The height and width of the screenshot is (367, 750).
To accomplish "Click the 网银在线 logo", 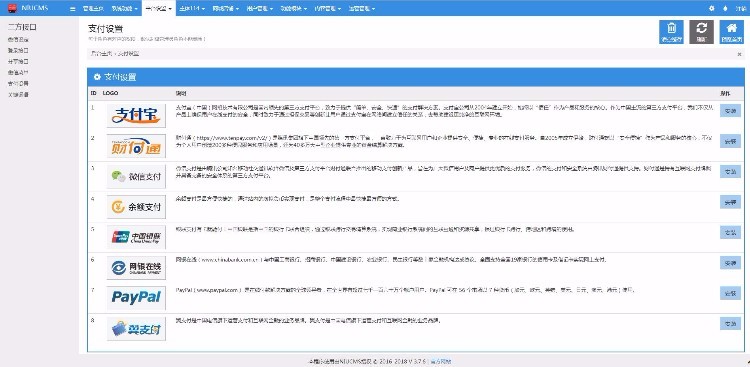I will click(x=136, y=267).
